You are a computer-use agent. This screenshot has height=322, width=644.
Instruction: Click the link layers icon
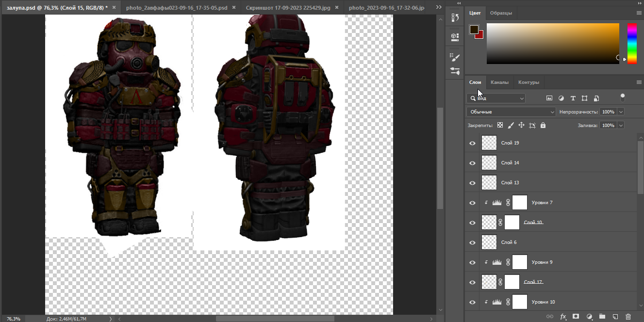click(x=550, y=317)
